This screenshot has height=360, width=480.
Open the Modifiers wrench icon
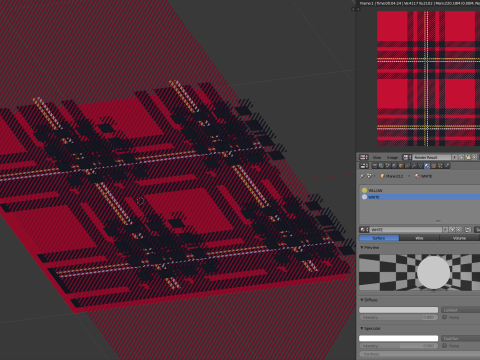[x=414, y=166]
